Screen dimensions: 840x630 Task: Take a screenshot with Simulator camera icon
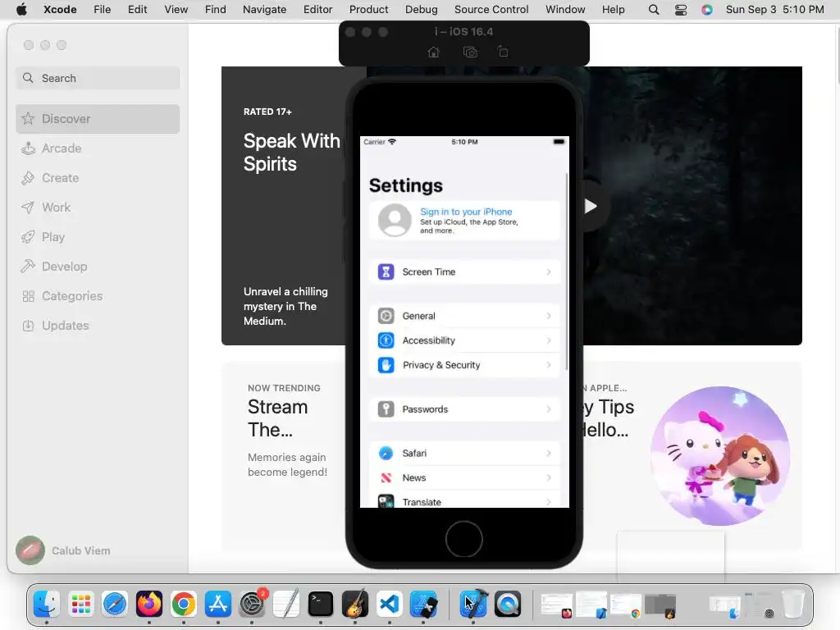pyautogui.click(x=470, y=52)
